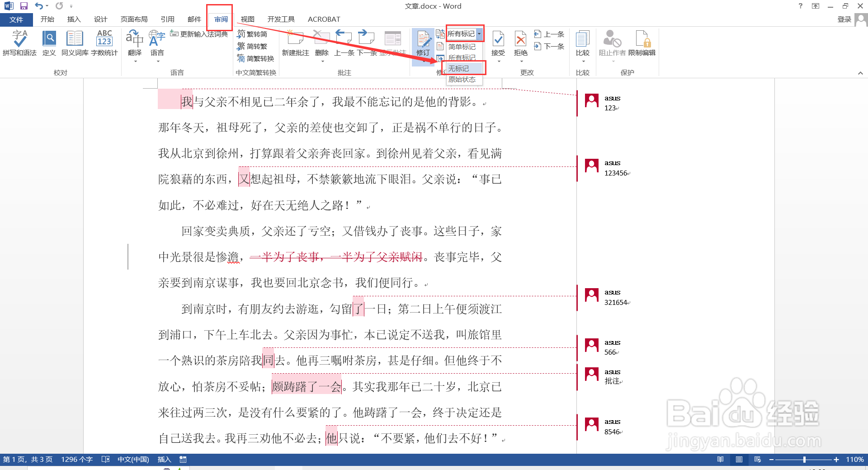Open 简繁转换 conversion dialog
The height and width of the screenshot is (470, 868).
(256, 58)
